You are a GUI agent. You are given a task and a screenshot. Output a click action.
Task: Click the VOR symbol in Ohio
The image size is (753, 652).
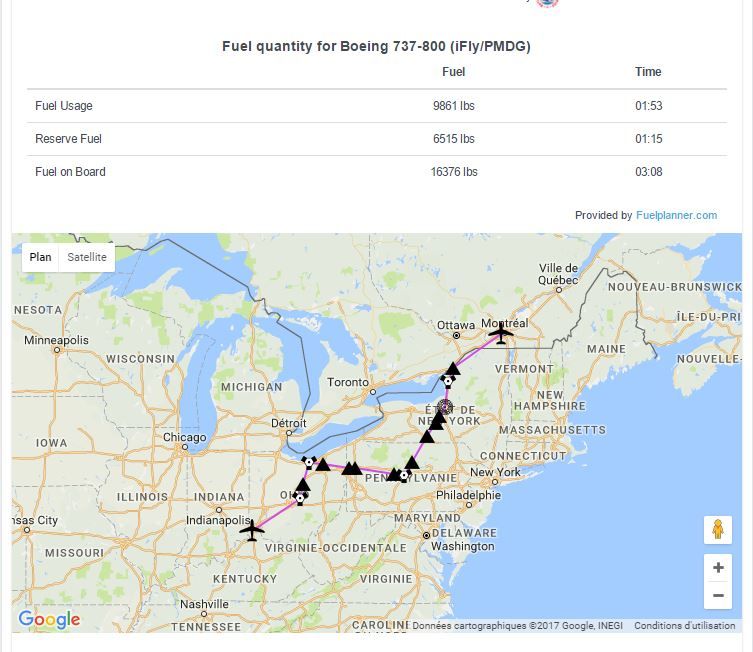click(300, 498)
